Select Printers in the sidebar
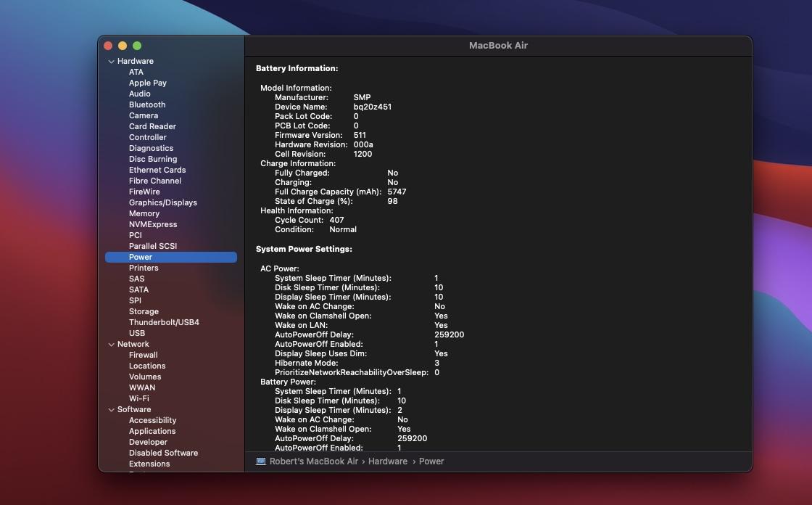The image size is (812, 505). tap(144, 268)
